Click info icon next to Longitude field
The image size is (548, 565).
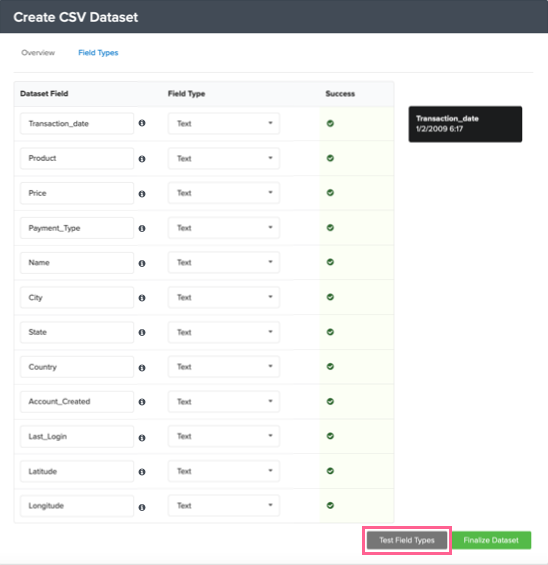point(142,507)
